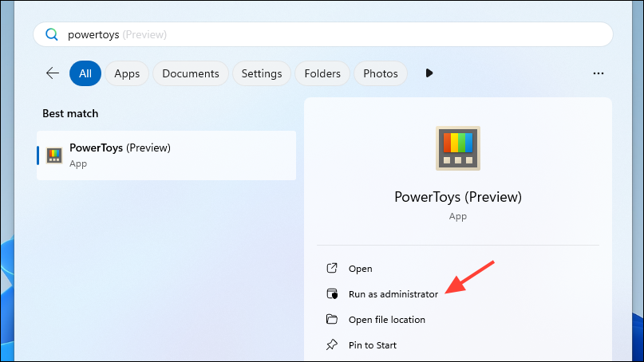644x362 pixels.
Task: Switch to the Apps filter tab
Action: 127,73
